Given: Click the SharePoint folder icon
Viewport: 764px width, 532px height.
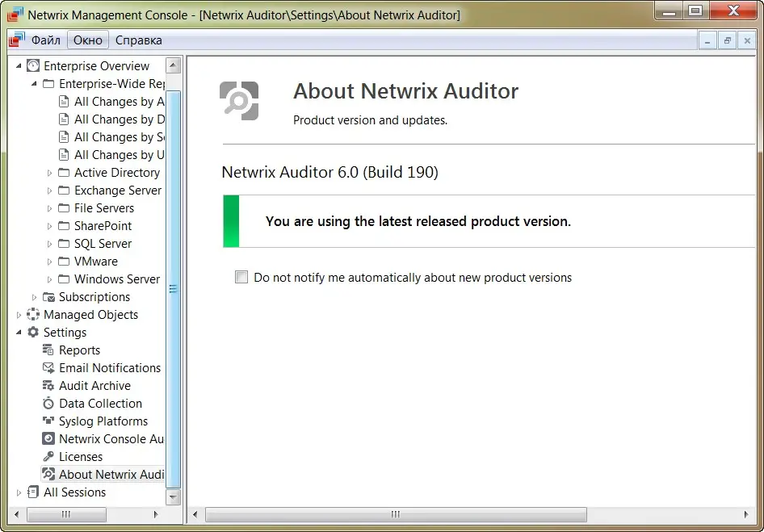Looking at the screenshot, I should (x=64, y=225).
